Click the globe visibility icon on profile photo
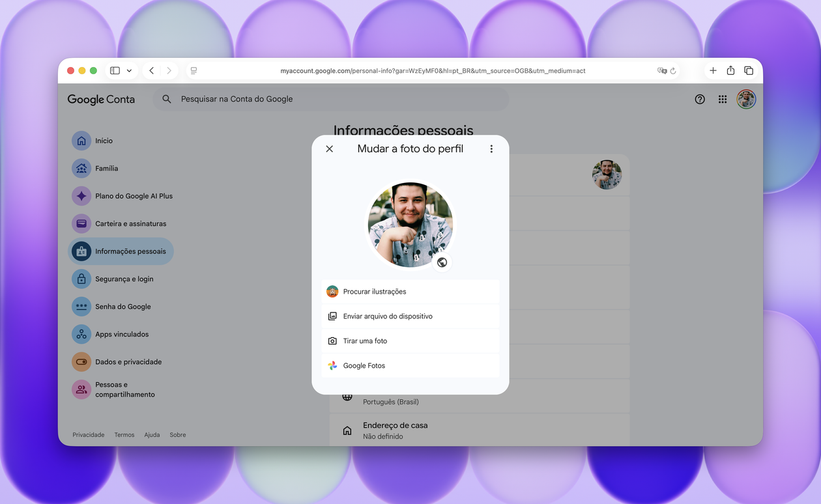The height and width of the screenshot is (504, 821). 442,262
